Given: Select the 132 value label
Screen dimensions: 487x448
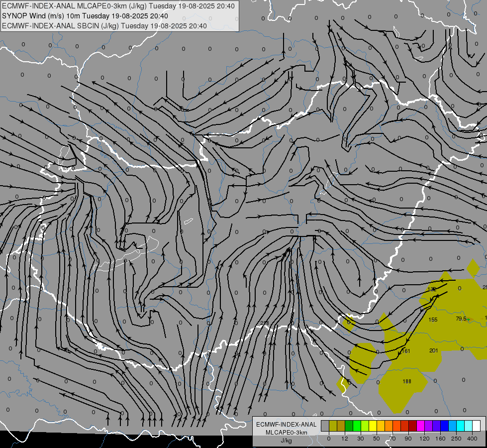Looking at the screenshot, I should tap(432, 289).
